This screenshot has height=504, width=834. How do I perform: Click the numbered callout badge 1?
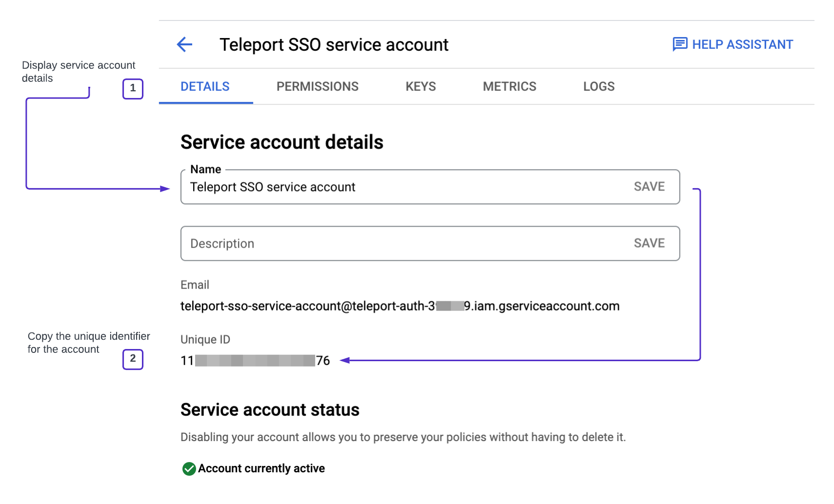click(x=132, y=89)
